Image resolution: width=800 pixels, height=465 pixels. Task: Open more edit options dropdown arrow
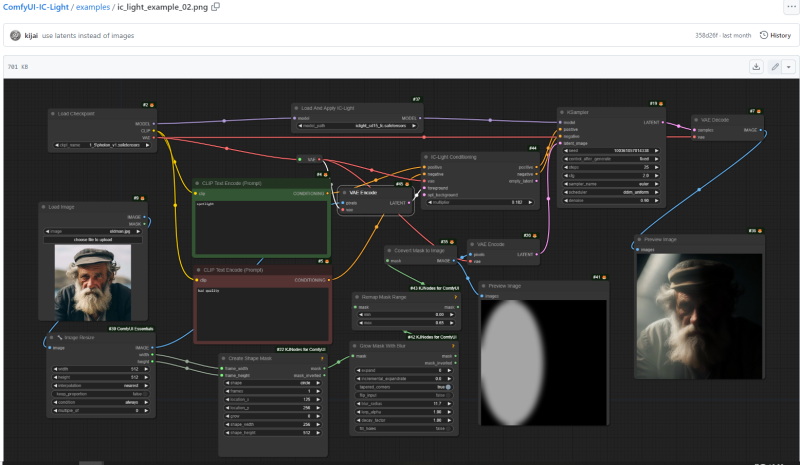click(x=789, y=67)
